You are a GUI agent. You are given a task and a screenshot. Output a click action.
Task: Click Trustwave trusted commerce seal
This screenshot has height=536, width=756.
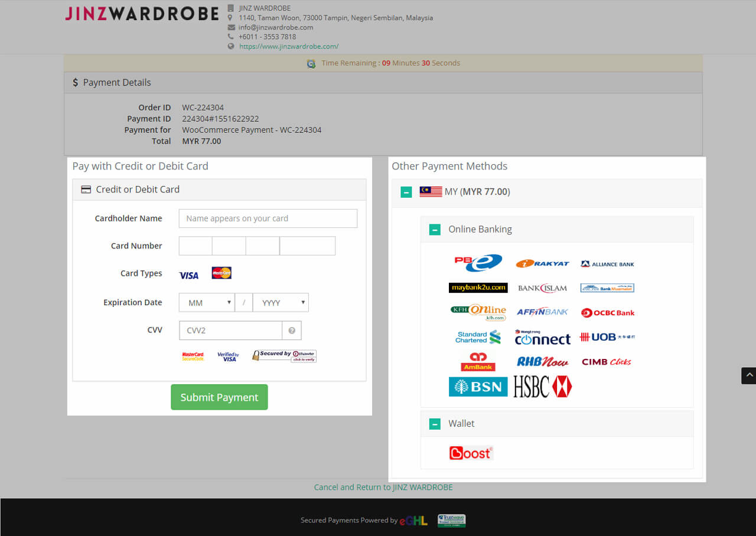tap(451, 521)
